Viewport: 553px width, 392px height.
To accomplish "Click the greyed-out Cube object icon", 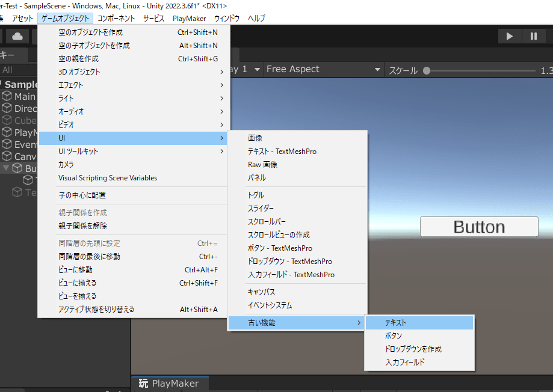I will click(x=7, y=120).
